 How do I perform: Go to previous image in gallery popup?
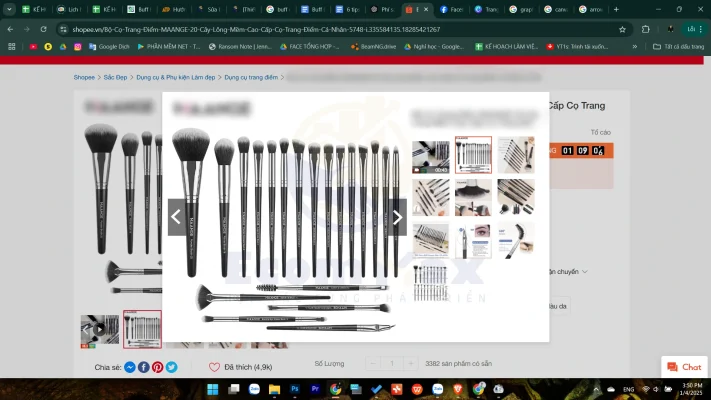point(177,217)
